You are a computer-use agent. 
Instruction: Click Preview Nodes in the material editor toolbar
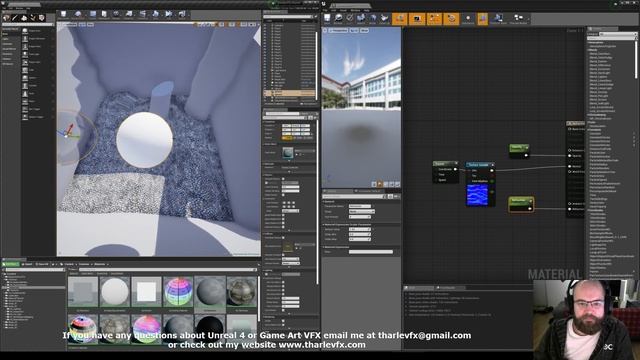coord(518,19)
